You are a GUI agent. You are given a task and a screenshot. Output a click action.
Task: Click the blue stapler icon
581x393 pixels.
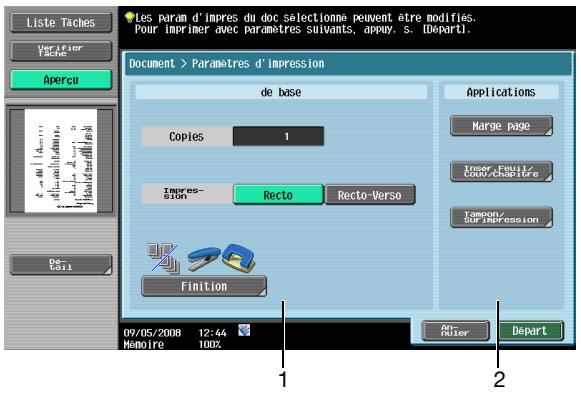coord(203,258)
